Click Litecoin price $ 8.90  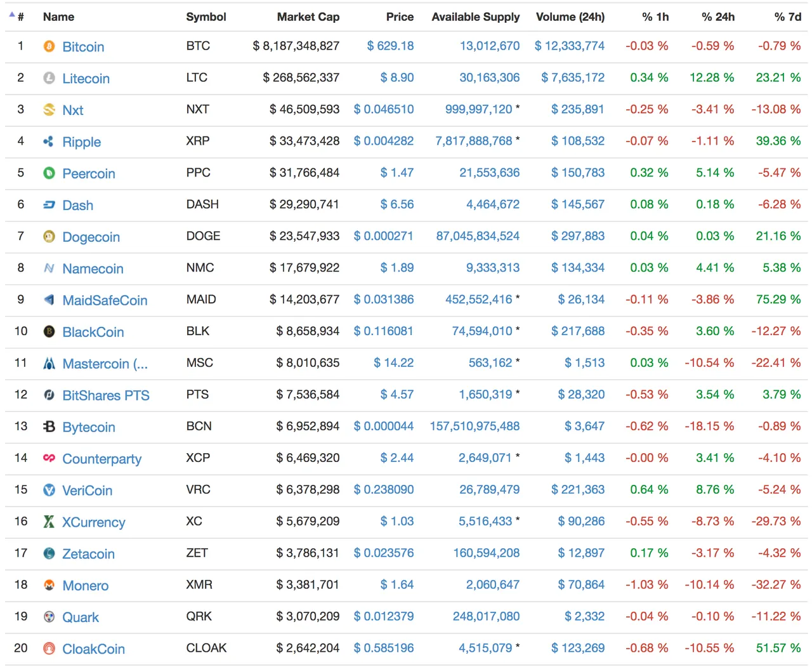pyautogui.click(x=397, y=77)
